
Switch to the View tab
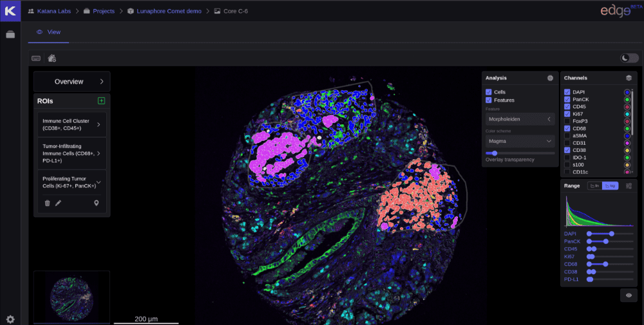pyautogui.click(x=49, y=32)
